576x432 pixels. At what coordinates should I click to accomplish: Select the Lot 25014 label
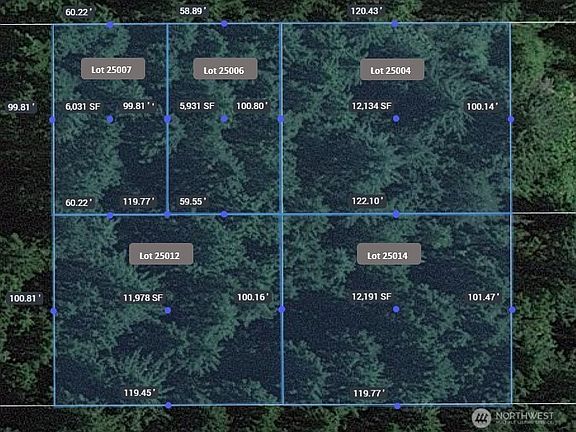click(x=389, y=254)
